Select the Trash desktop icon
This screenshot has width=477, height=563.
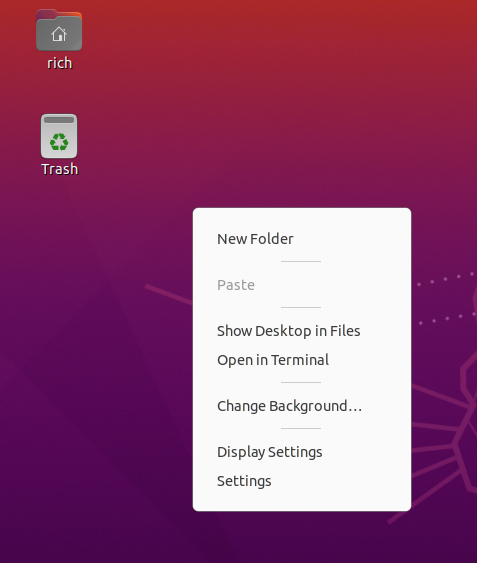[x=59, y=136]
